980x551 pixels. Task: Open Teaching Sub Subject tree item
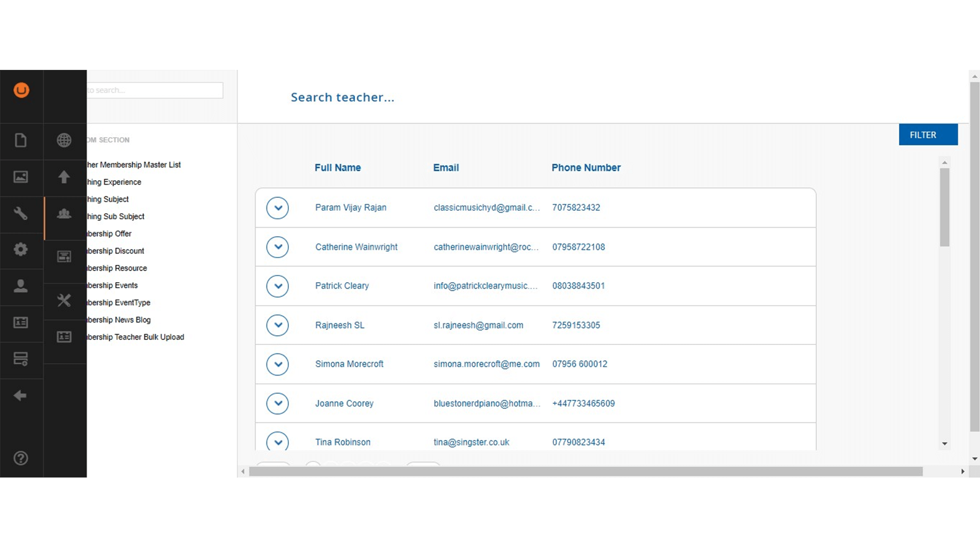115,217
